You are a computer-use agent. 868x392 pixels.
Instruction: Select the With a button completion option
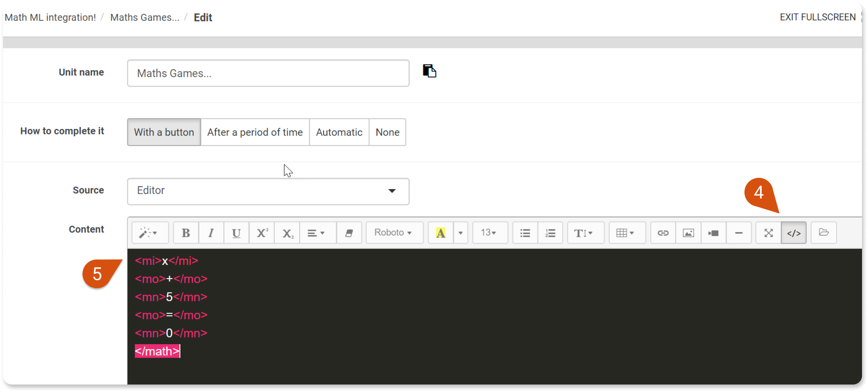pos(164,132)
